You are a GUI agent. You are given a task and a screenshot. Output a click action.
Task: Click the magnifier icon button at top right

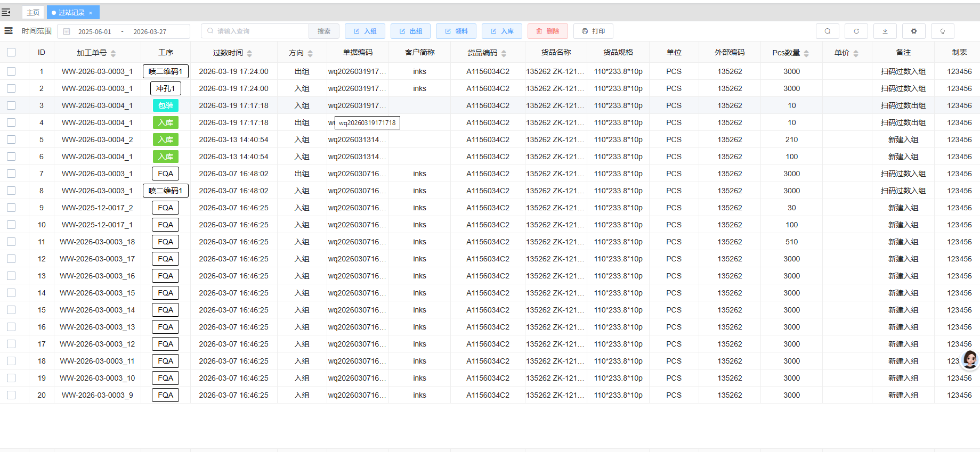pyautogui.click(x=827, y=31)
